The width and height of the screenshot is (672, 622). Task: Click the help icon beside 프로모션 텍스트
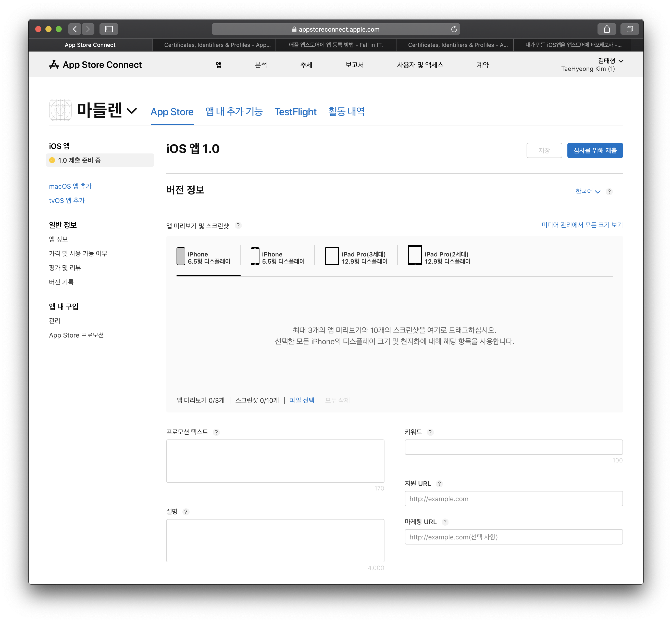click(x=216, y=432)
